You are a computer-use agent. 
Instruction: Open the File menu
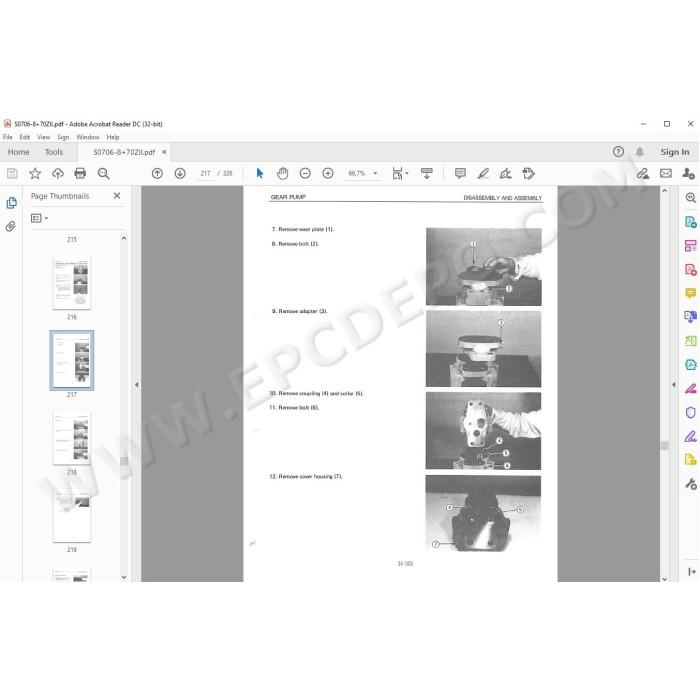8,137
